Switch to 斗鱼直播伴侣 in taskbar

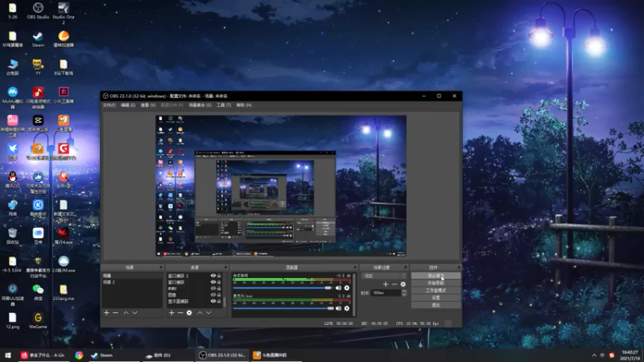[x=275, y=356]
